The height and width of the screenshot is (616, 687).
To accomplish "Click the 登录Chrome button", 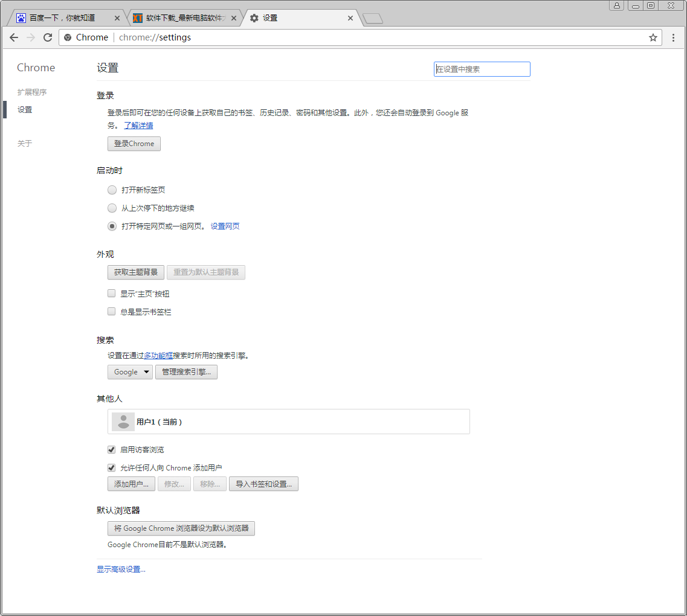I will click(134, 144).
